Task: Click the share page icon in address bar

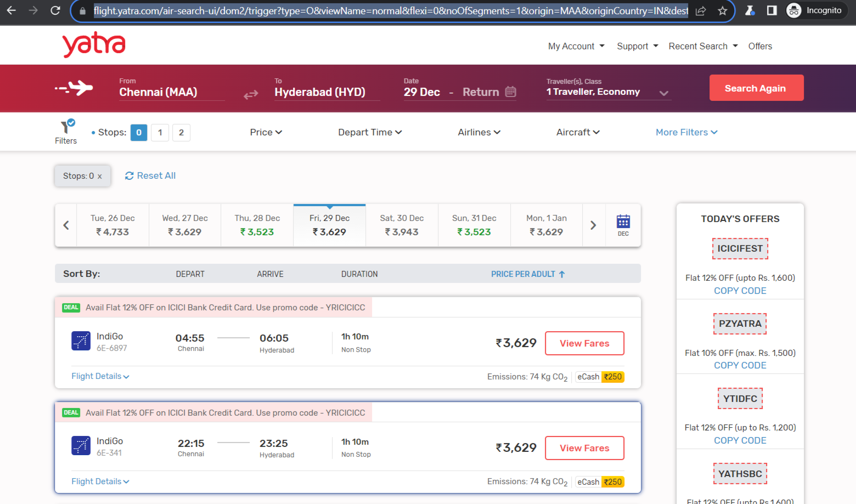Action: click(x=701, y=10)
